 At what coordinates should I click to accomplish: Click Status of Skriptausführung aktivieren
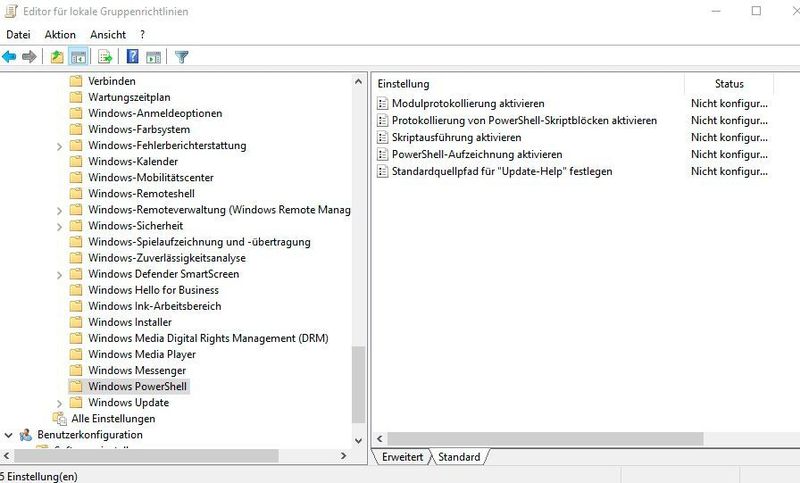pyautogui.click(x=729, y=137)
